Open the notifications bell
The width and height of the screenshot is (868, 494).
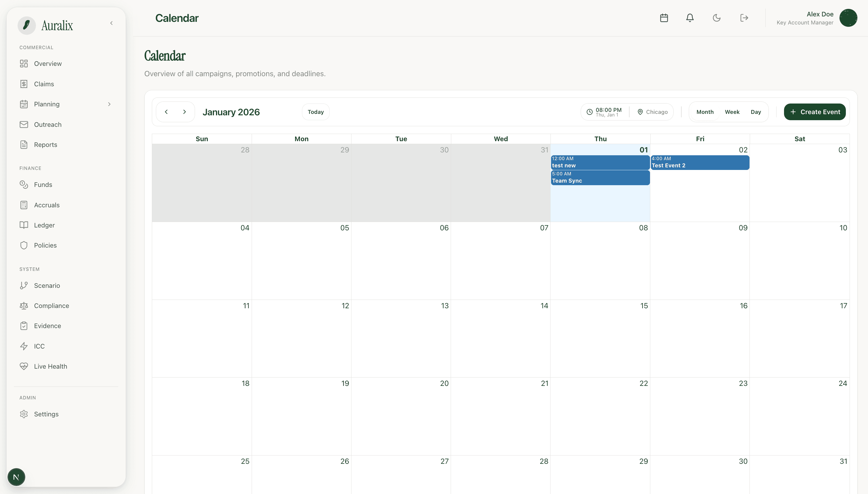689,18
